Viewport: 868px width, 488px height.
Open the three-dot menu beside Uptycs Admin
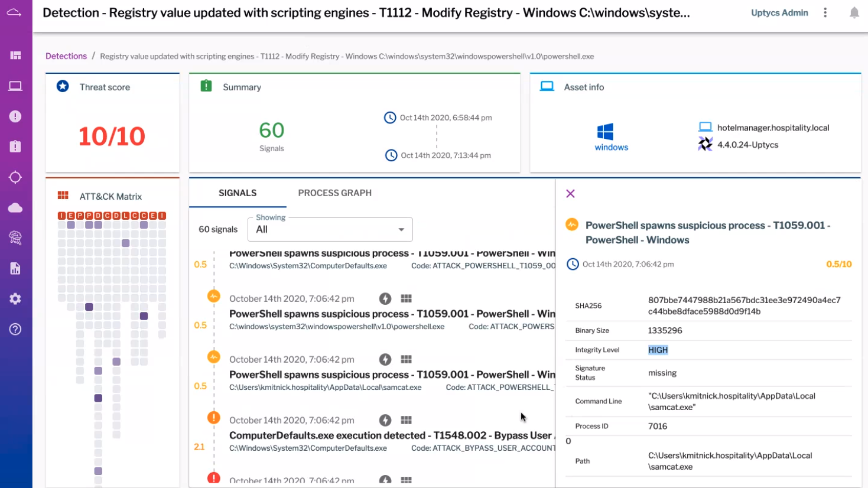pyautogui.click(x=825, y=12)
